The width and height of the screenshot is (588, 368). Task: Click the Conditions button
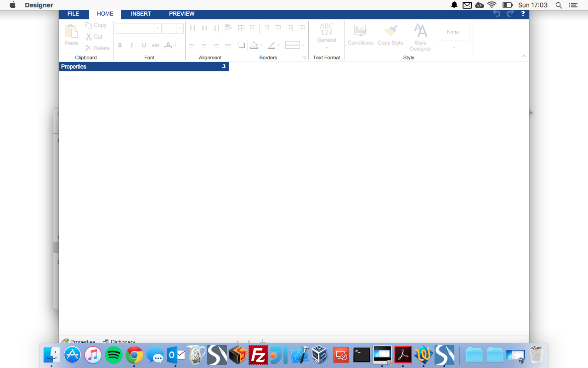pyautogui.click(x=360, y=35)
